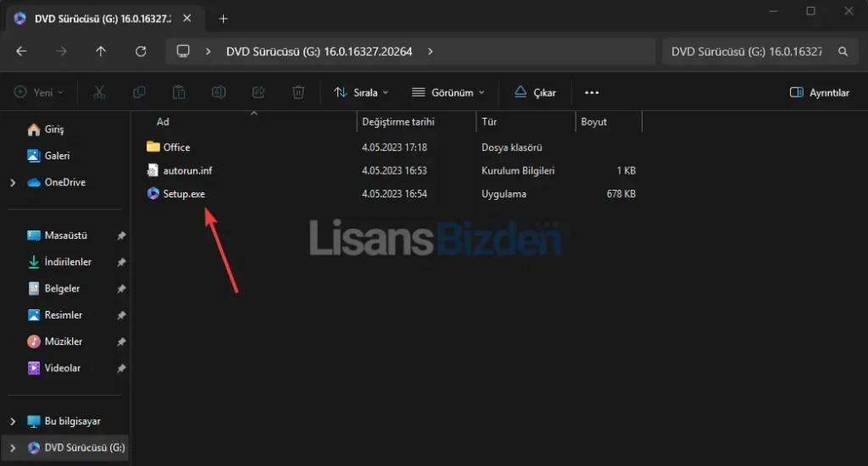The height and width of the screenshot is (466, 868).
Task: Click the pin icon next to Resimler
Action: point(121,315)
